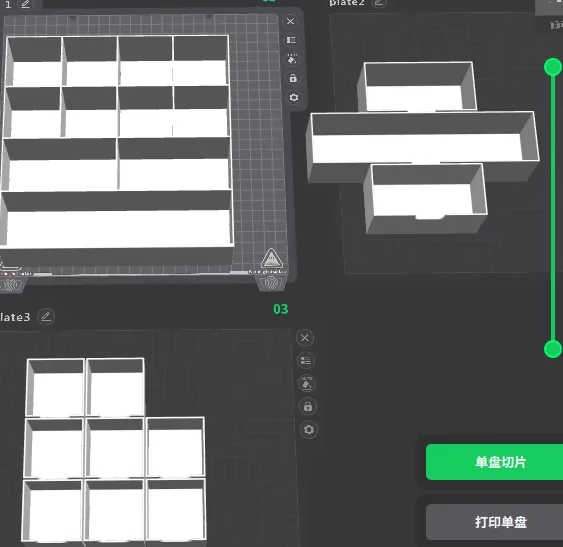Toggle the lock on plate3
563x547 pixels.
(x=308, y=407)
